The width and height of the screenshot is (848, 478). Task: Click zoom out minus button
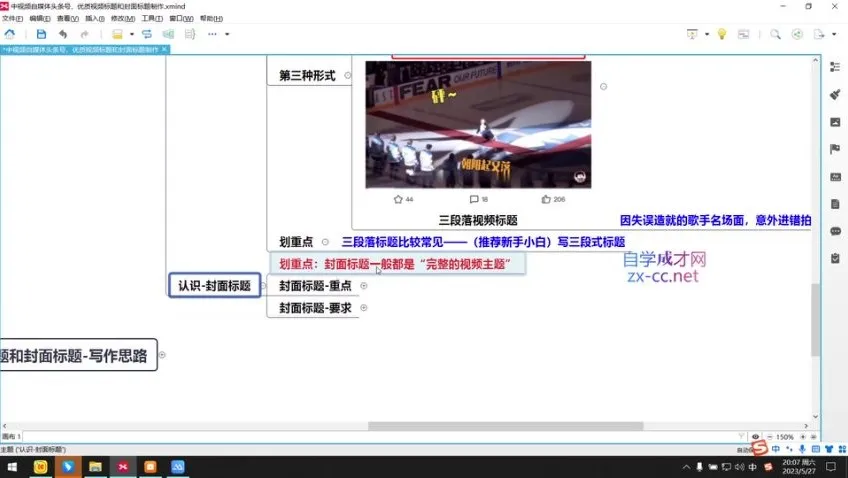(770, 436)
